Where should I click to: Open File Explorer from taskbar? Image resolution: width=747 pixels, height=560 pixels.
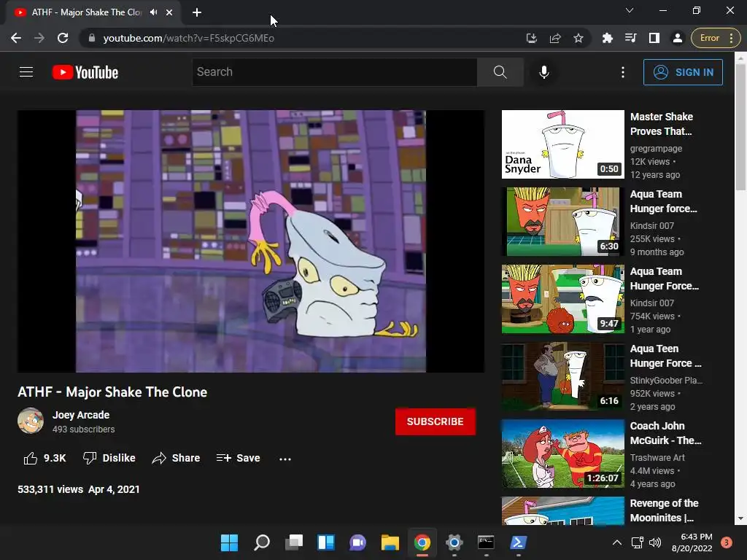click(390, 542)
